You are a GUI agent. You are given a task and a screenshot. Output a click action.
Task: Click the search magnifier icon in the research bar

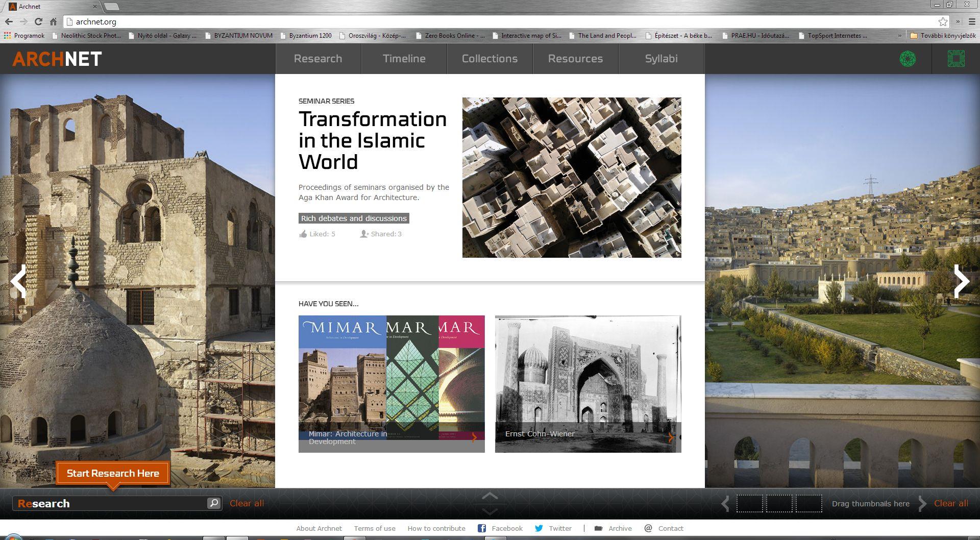(214, 503)
